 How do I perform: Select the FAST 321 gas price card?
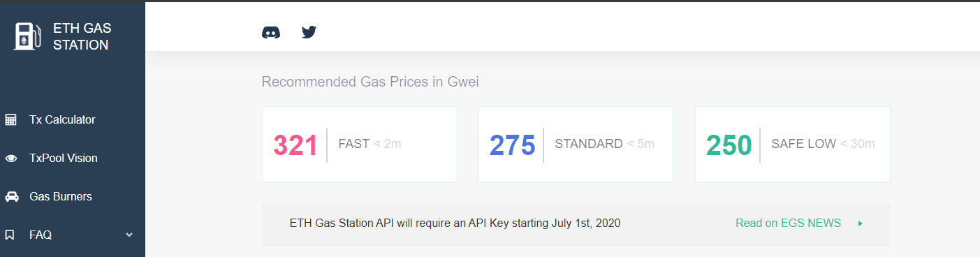(x=360, y=145)
